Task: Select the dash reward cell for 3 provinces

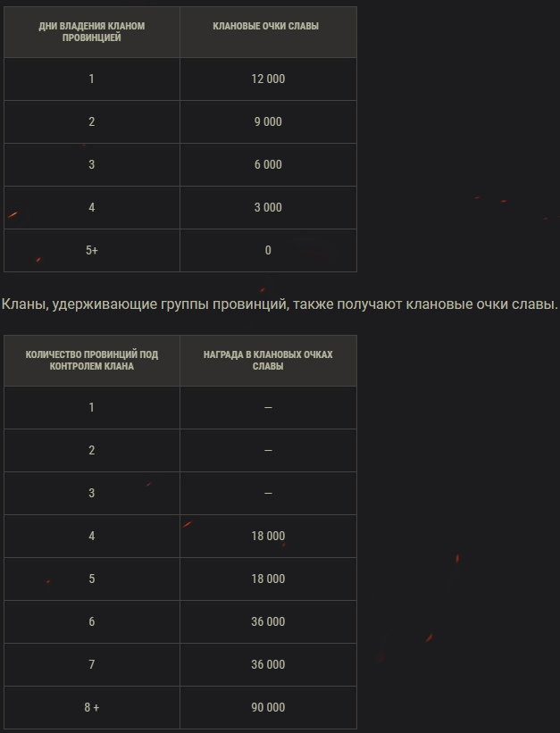Action: tap(268, 494)
